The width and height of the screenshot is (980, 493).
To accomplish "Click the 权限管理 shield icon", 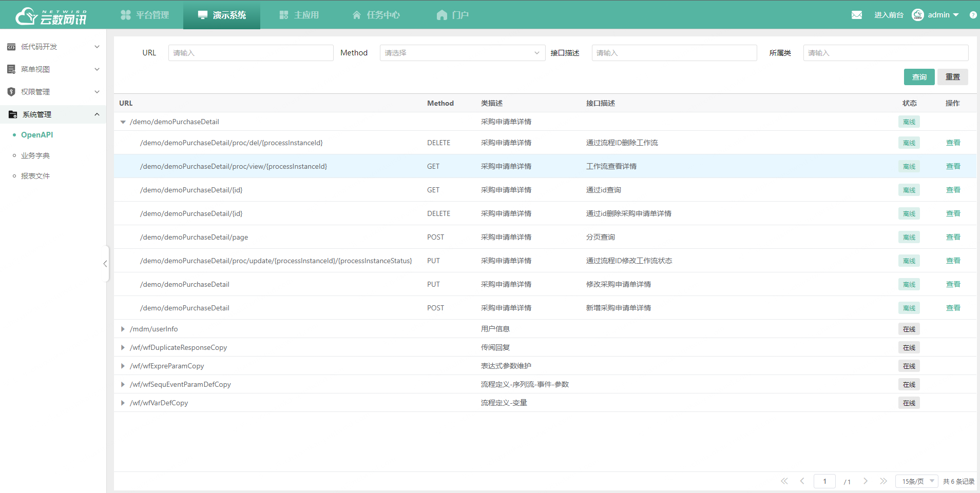I will tap(11, 91).
